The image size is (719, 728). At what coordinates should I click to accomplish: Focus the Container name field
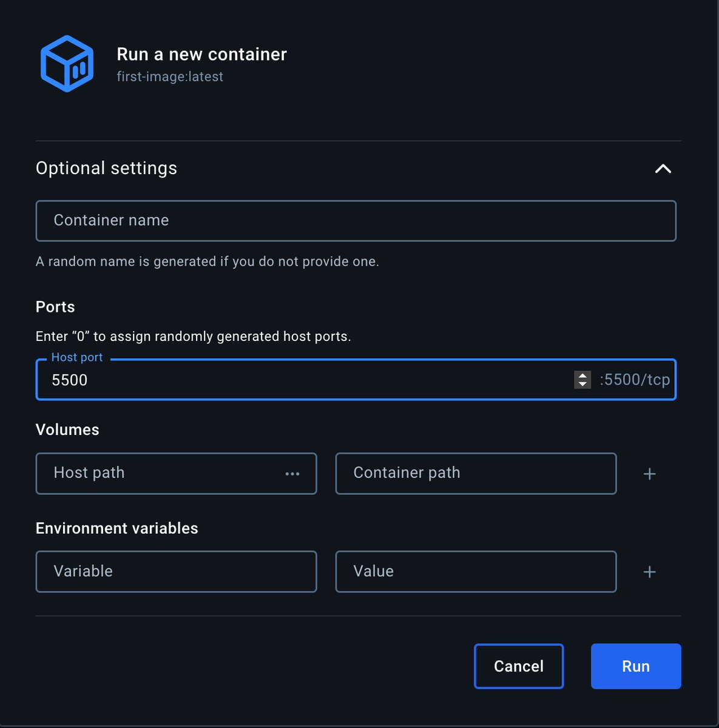pyautogui.click(x=356, y=221)
